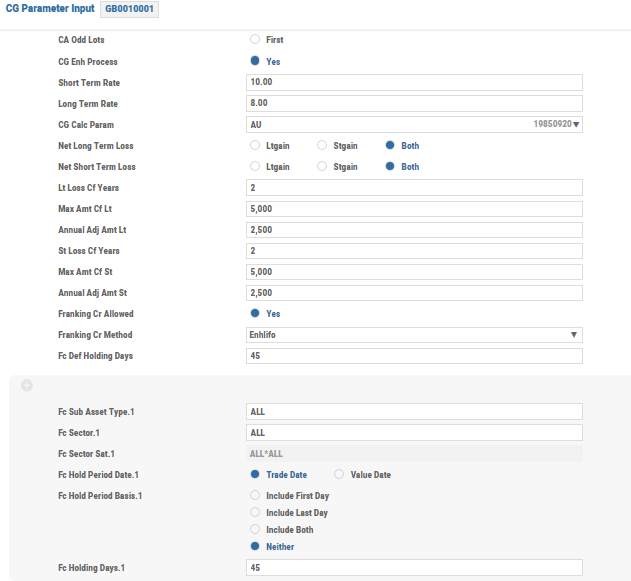Click the add row plus icon
Screen dimensions: 631x581
(x=27, y=386)
